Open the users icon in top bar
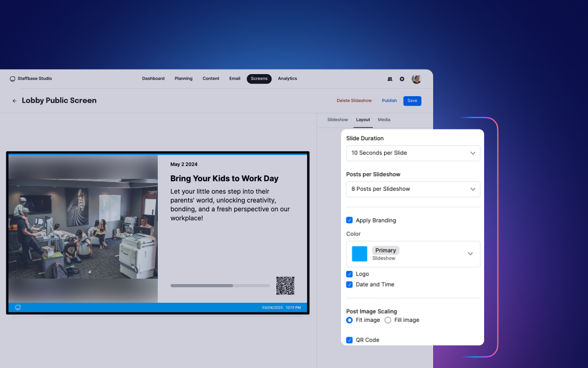Screen dimensions: 588x368 coord(390,79)
